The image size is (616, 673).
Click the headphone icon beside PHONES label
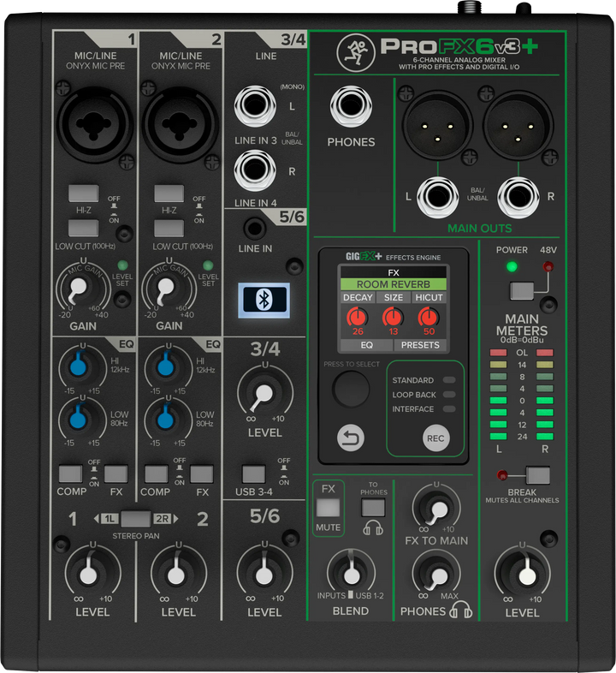(460, 610)
